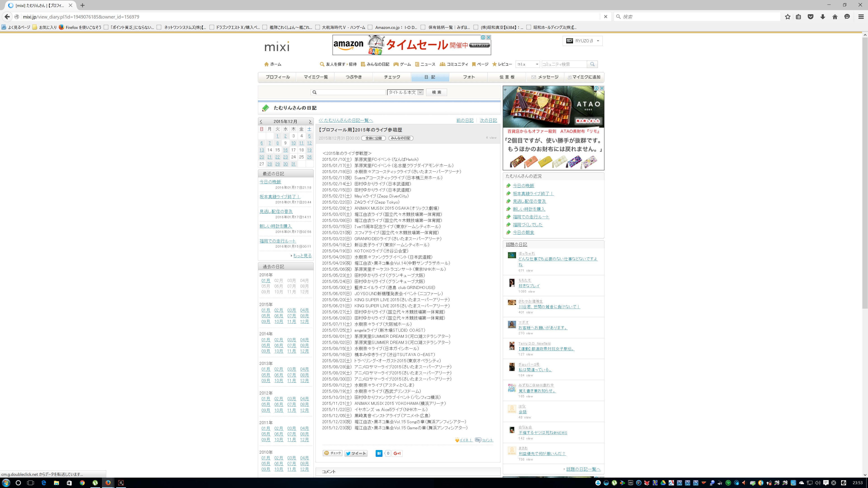This screenshot has width=868, height=488.
Task: Open calendar day 31
Action: 293,164
